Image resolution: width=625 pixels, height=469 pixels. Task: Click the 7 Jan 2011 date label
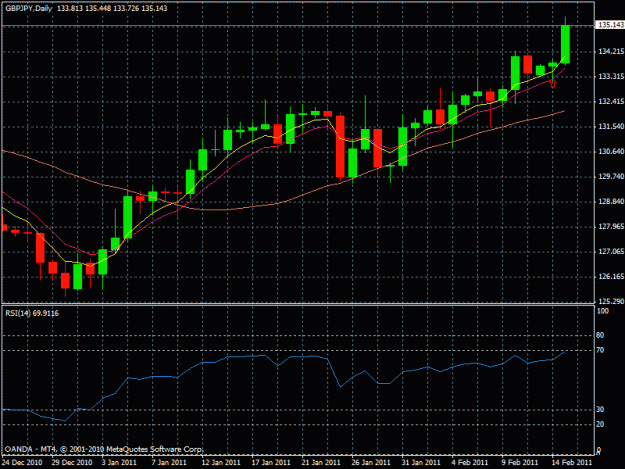[169, 463]
